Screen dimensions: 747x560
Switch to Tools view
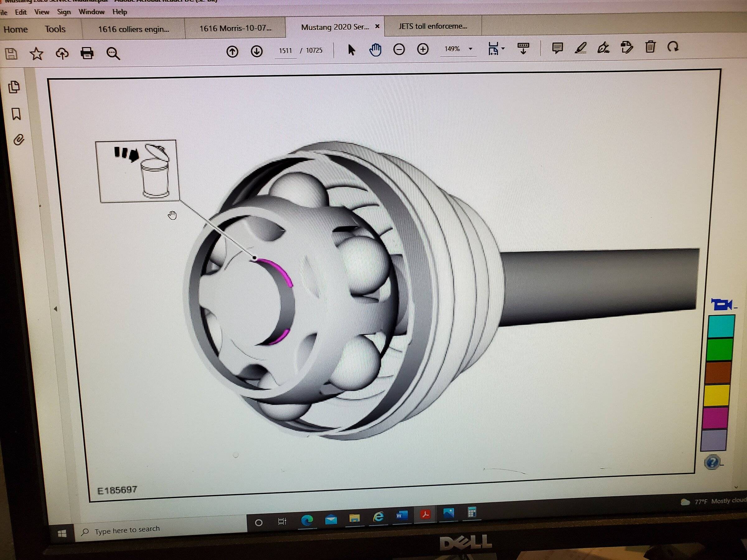point(55,29)
